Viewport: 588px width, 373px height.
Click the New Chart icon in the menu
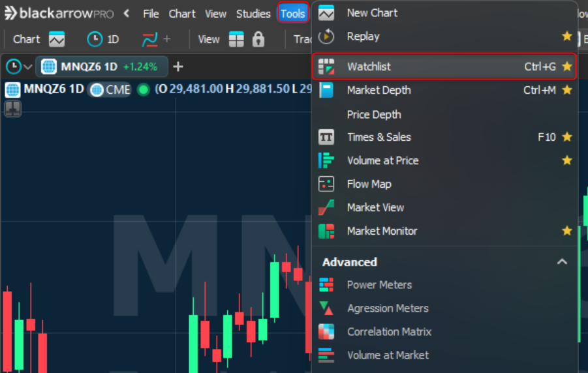(x=326, y=13)
